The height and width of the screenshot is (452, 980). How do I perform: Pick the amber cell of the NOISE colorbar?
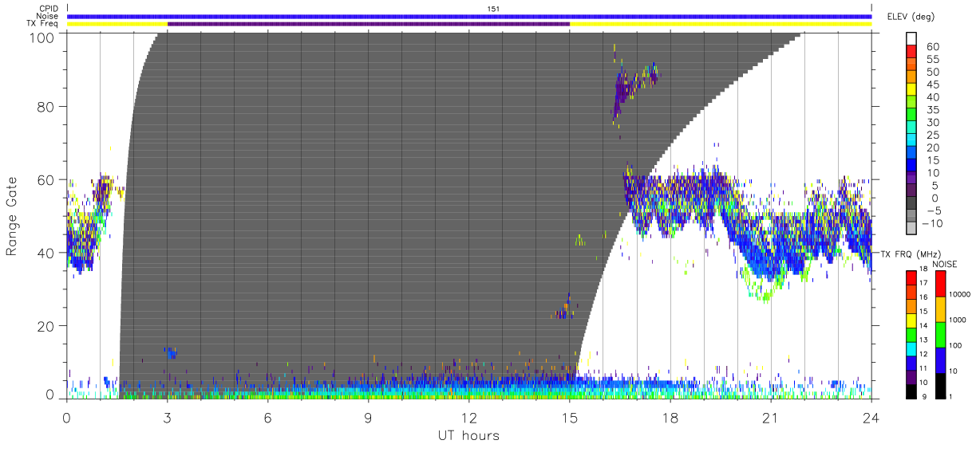click(940, 309)
